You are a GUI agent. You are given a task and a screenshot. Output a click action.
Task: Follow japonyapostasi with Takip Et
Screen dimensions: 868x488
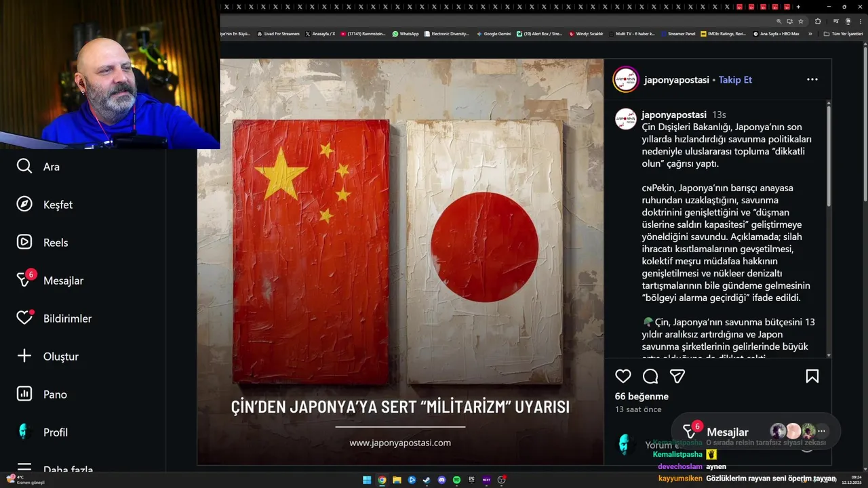(x=735, y=79)
